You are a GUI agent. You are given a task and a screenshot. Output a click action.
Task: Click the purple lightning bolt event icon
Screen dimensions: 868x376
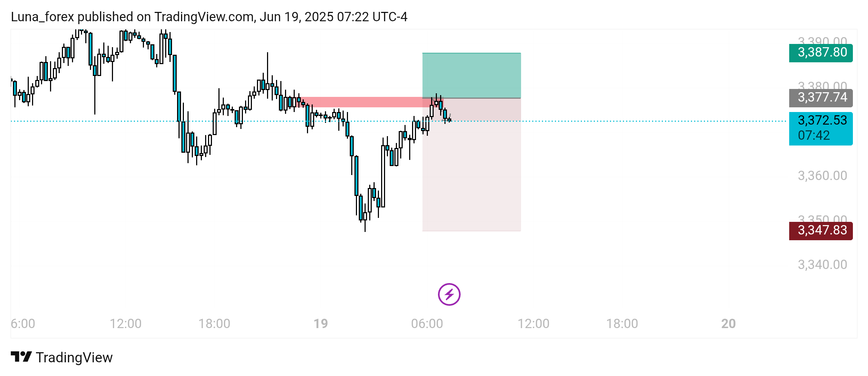tap(449, 294)
